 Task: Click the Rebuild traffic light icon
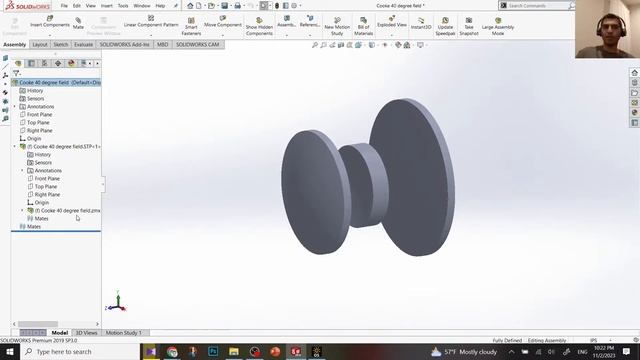(277, 6)
